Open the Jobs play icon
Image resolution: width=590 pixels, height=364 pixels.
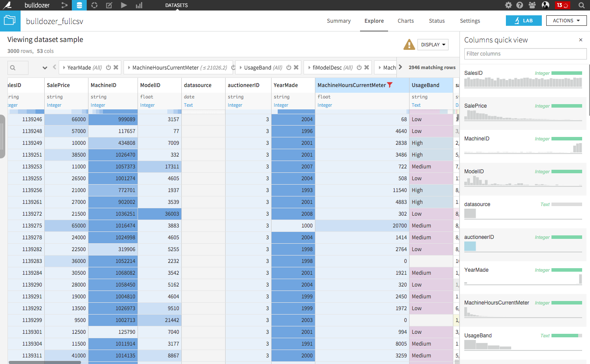click(124, 5)
